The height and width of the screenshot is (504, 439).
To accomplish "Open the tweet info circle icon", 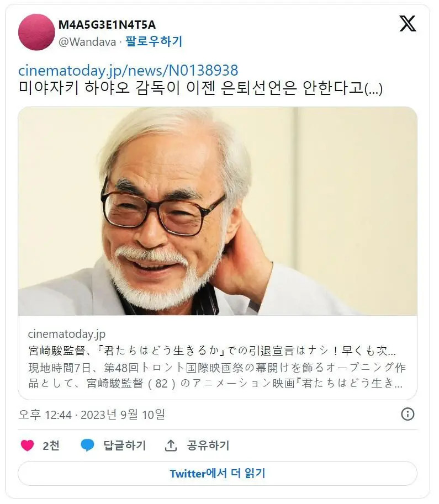I will [408, 414].
